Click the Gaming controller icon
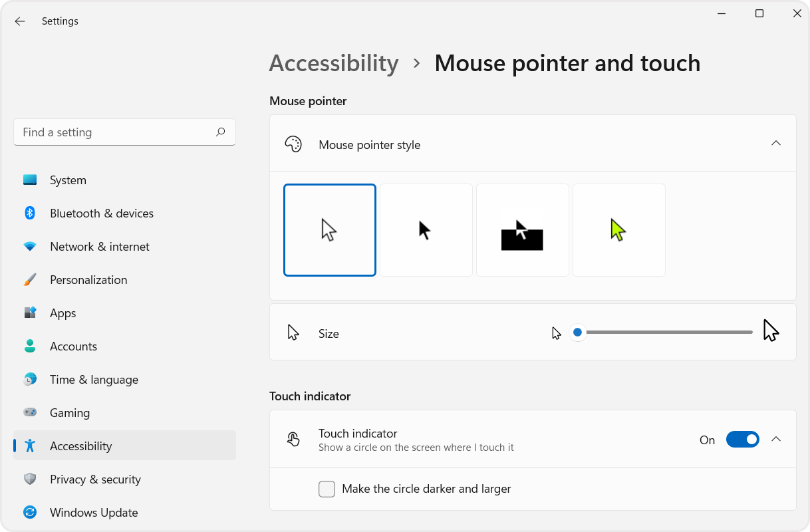The height and width of the screenshot is (532, 810). coord(30,412)
